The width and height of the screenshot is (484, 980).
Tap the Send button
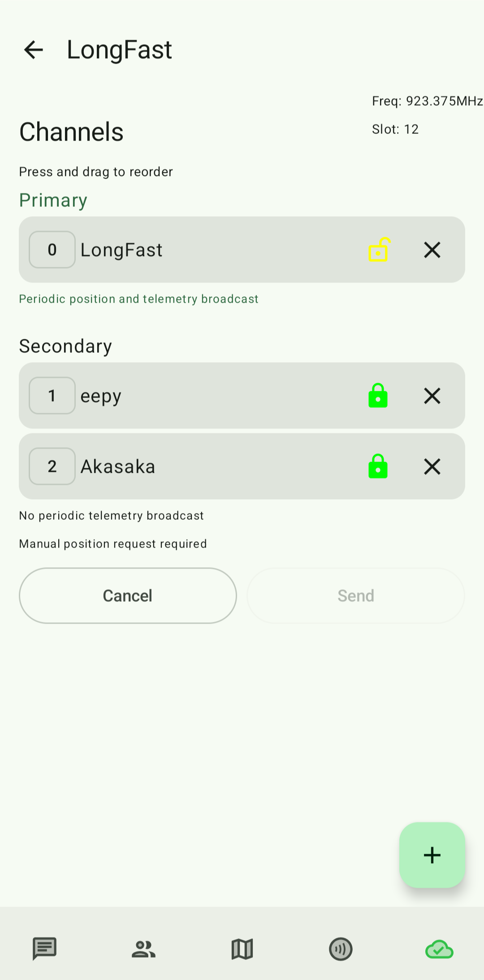[x=356, y=595]
